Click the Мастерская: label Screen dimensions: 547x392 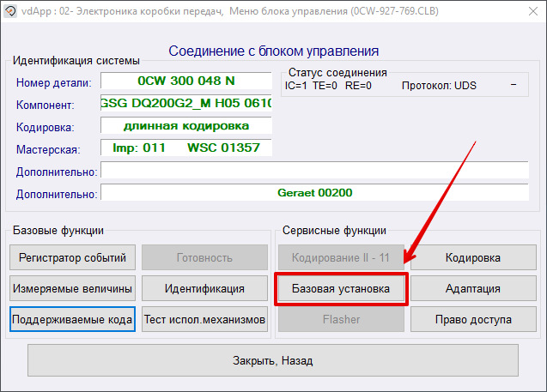pos(48,150)
